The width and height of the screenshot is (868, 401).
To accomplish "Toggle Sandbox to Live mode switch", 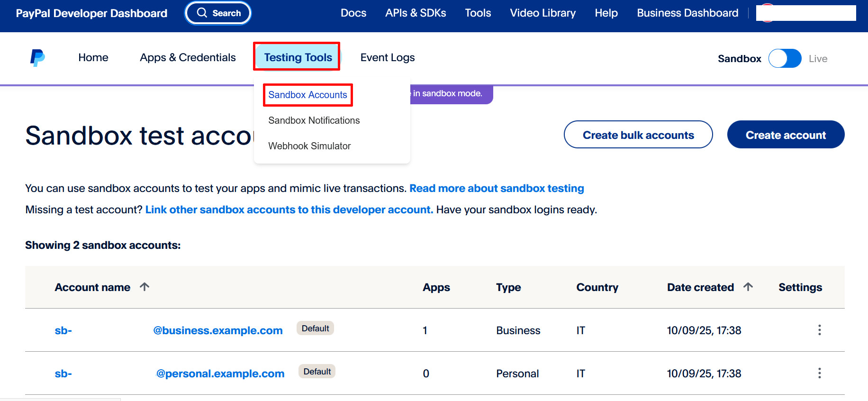I will click(x=785, y=58).
